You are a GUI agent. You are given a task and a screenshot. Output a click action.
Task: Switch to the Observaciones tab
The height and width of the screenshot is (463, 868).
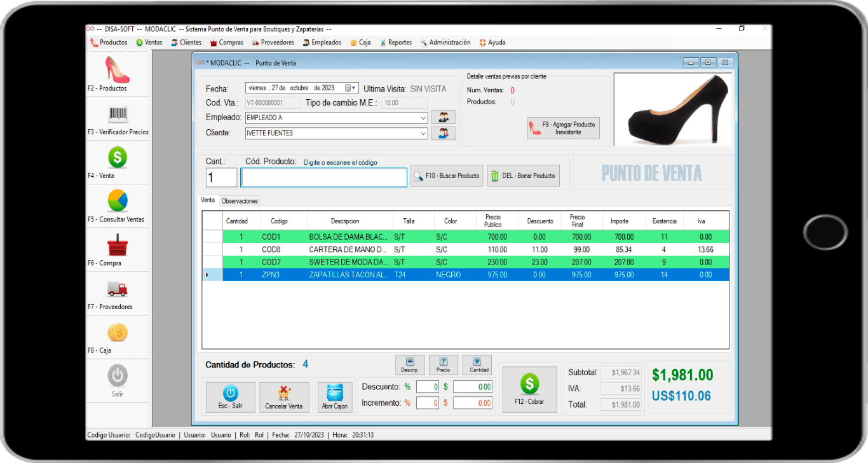click(240, 201)
